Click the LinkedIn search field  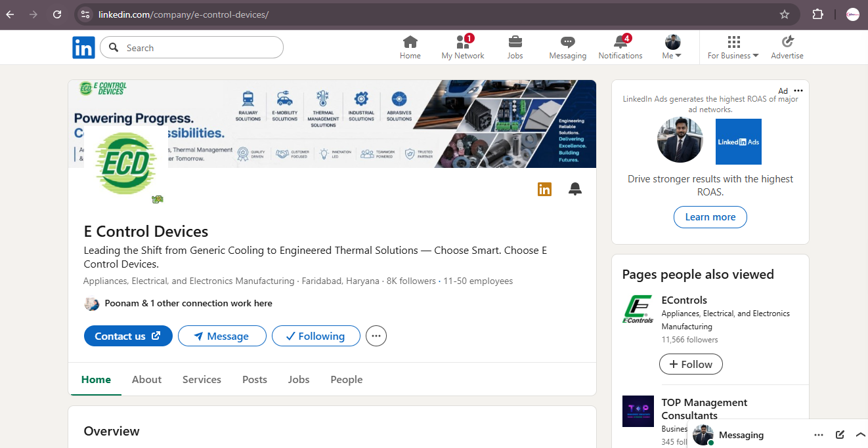click(x=192, y=48)
